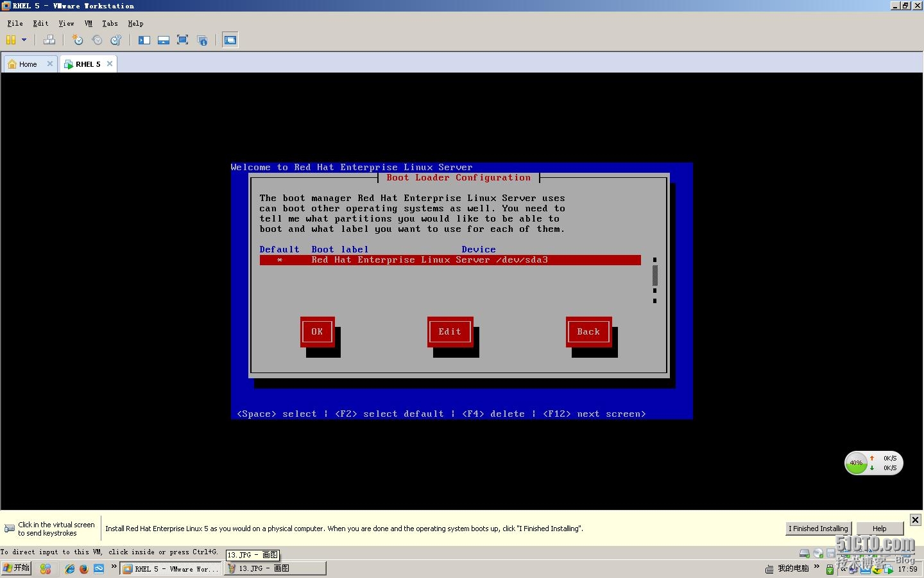Switch to RHEL 5 VMware taskbar button
The height and width of the screenshot is (578, 924).
tap(171, 568)
